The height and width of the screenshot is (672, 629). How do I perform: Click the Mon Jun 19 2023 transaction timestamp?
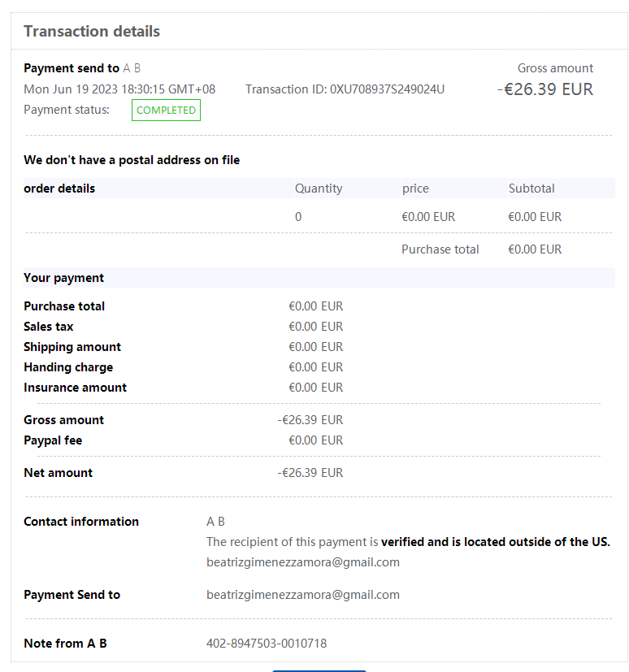[119, 89]
